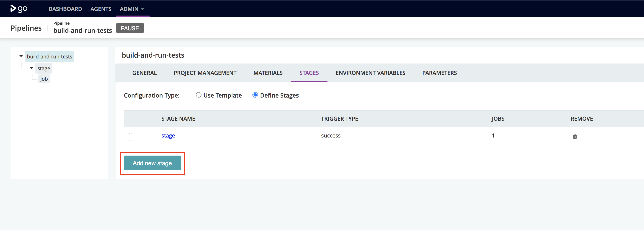Open the ENVIRONMENT VARIABLES tab
Viewport: 644px width, 230px height.
pos(370,73)
